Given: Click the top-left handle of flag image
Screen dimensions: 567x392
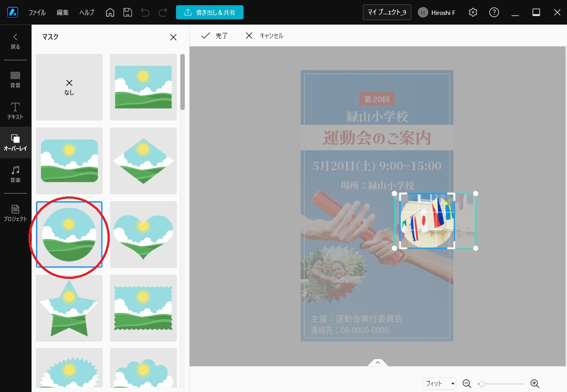Looking at the screenshot, I should 394,193.
